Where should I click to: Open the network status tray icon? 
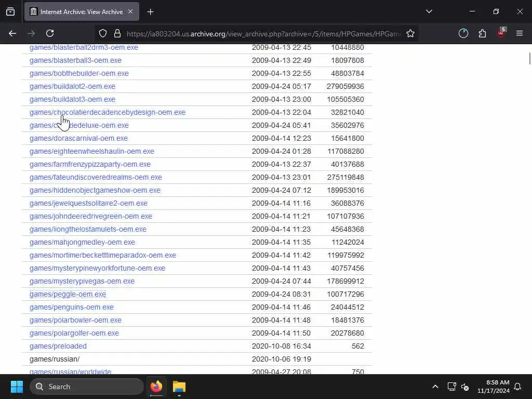(x=451, y=387)
